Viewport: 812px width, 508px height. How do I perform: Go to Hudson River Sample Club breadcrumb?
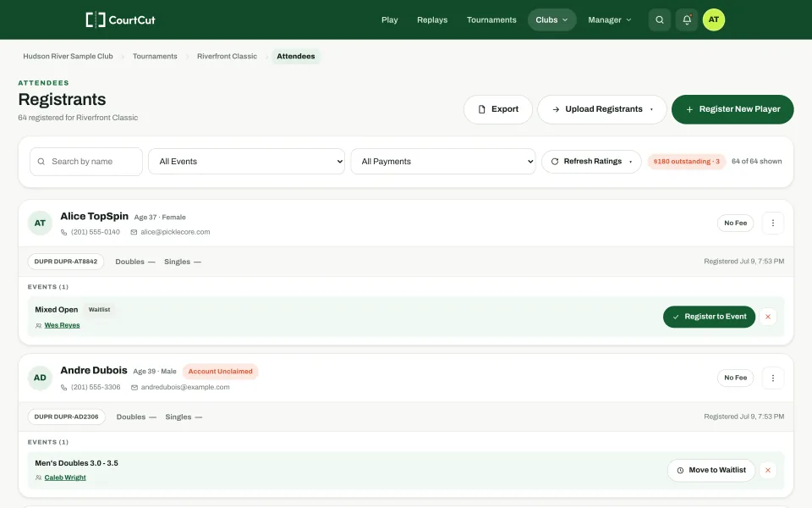(68, 56)
